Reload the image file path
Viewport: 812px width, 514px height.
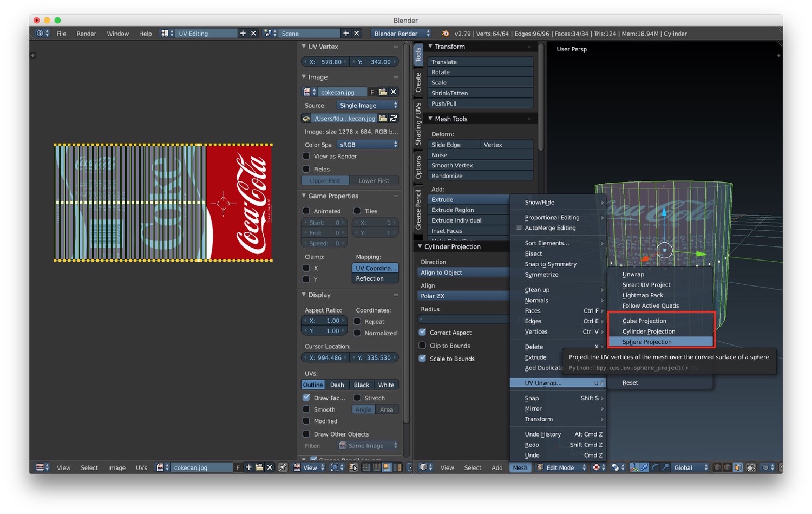pos(394,118)
